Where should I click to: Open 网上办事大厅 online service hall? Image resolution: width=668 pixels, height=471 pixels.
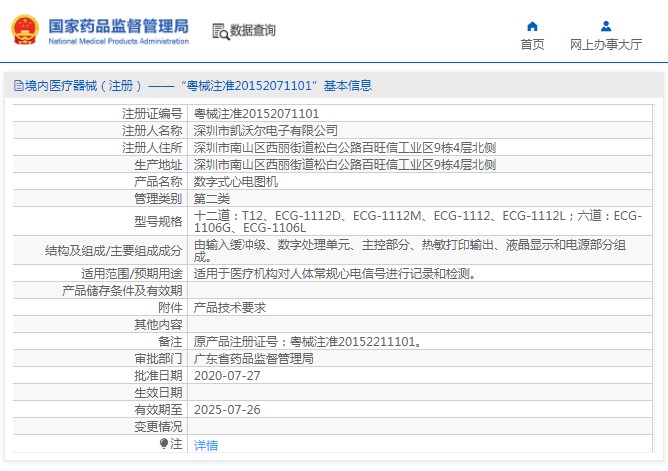pos(606,44)
